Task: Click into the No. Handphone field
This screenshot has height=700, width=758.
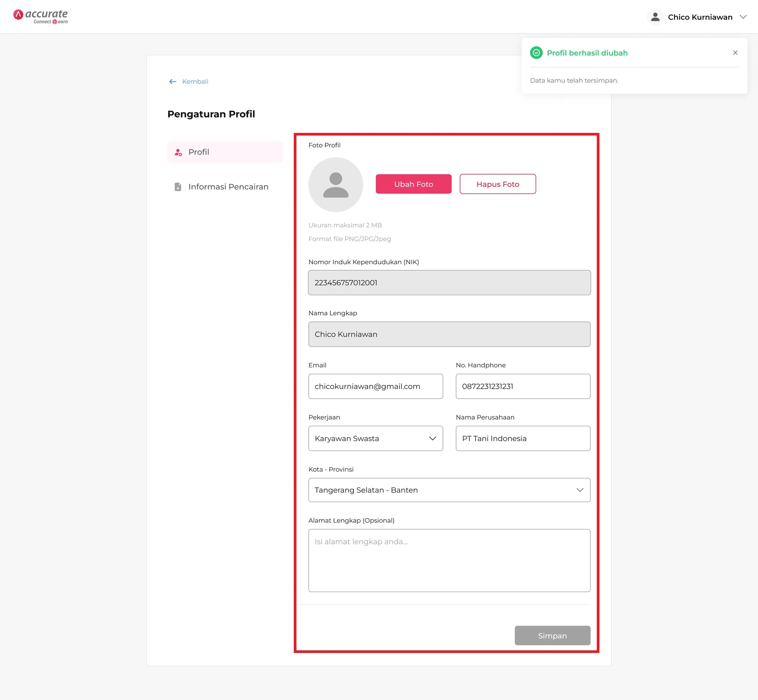Action: pyautogui.click(x=522, y=386)
